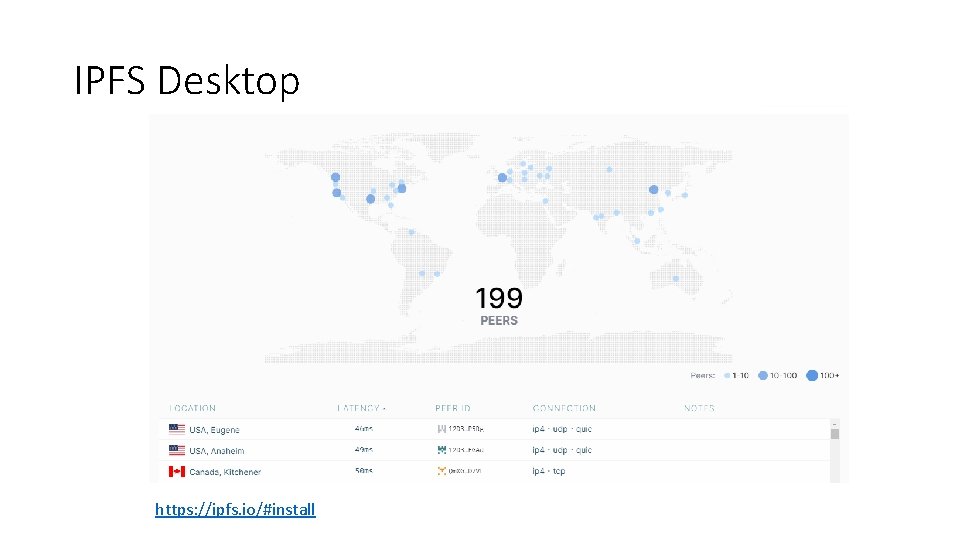Click the connection cell in the Eugene row
This screenshot has height=540, width=960.
(x=562, y=429)
